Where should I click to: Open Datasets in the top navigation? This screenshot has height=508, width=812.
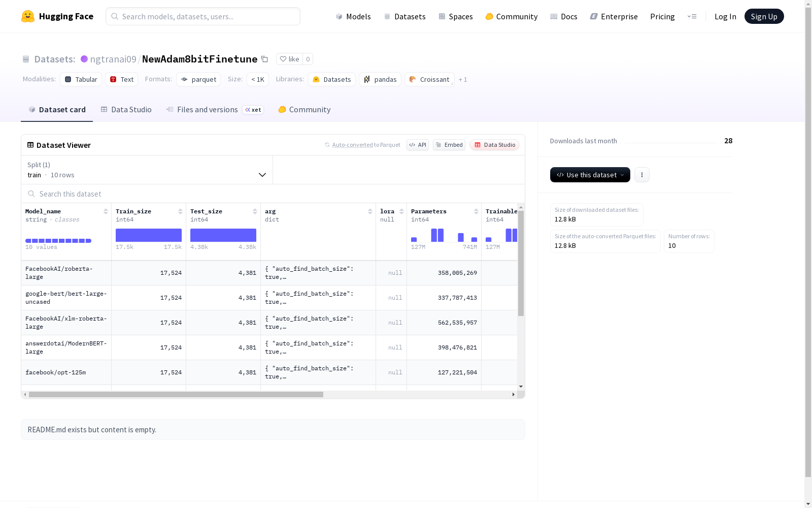(404, 16)
